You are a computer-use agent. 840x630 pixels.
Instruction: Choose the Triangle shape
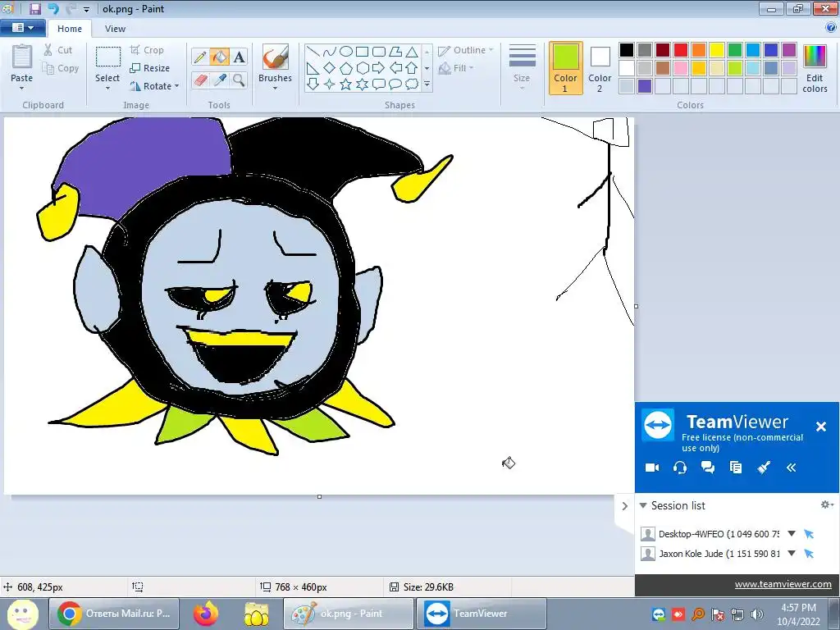412,52
